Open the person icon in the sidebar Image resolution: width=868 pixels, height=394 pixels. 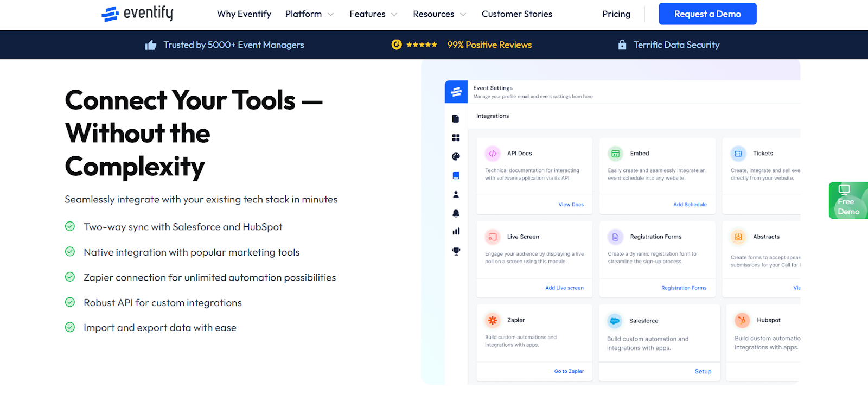tap(456, 194)
